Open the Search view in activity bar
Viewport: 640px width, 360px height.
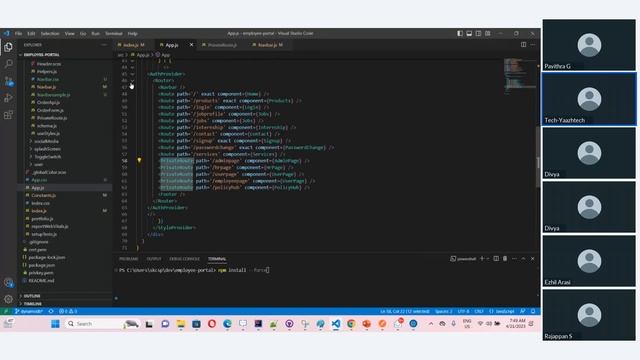[x=8, y=64]
